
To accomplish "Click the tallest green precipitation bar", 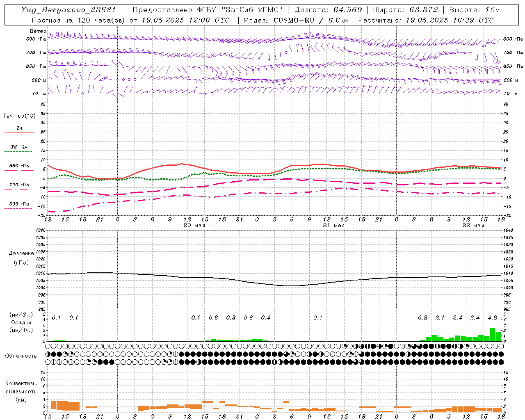I will click(x=493, y=335).
